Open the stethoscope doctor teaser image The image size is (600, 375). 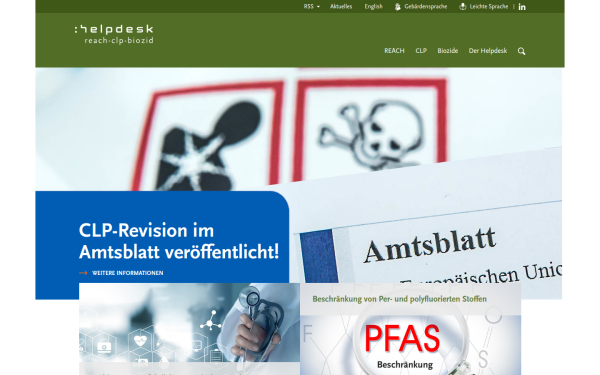click(x=189, y=323)
